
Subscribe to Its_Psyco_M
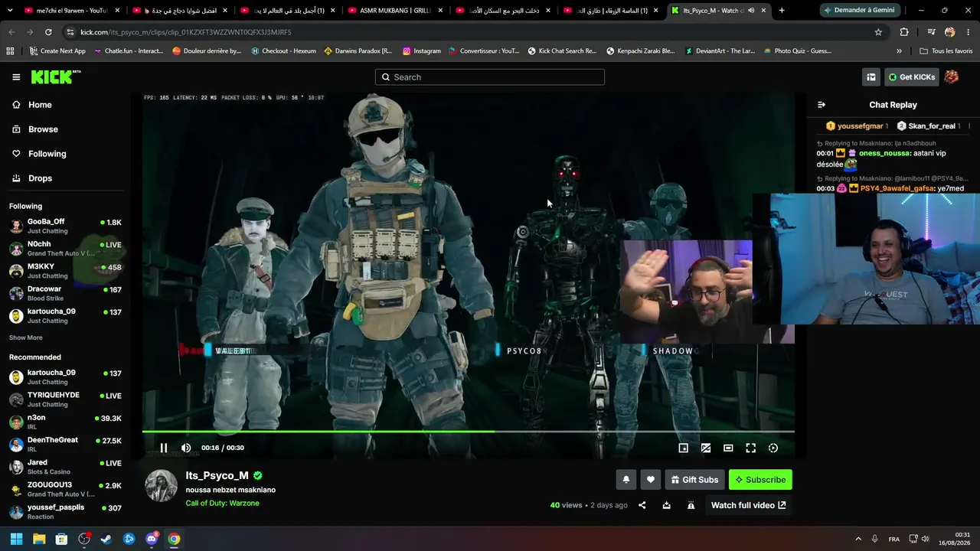point(760,480)
